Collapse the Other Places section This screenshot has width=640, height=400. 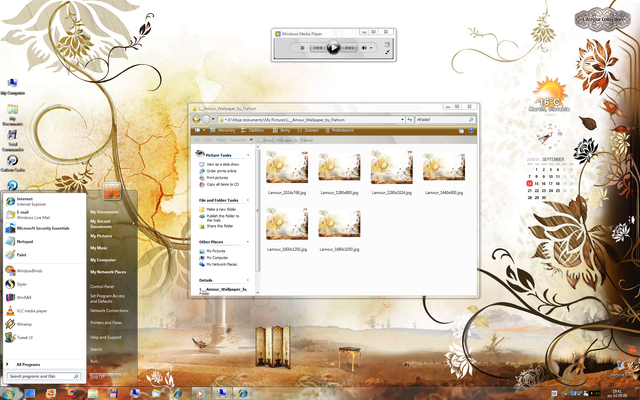coord(248,242)
